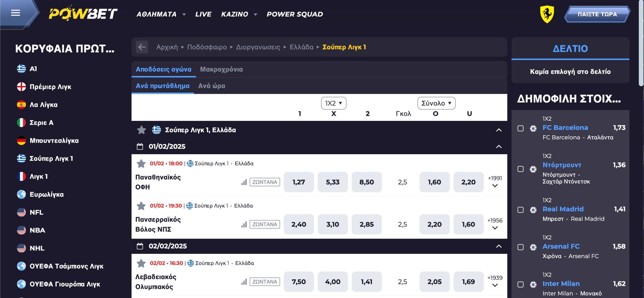The height and width of the screenshot is (298, 644).
Task: Bet on 1,27 odds for Παναθηναϊκός
Action: pyautogui.click(x=299, y=182)
